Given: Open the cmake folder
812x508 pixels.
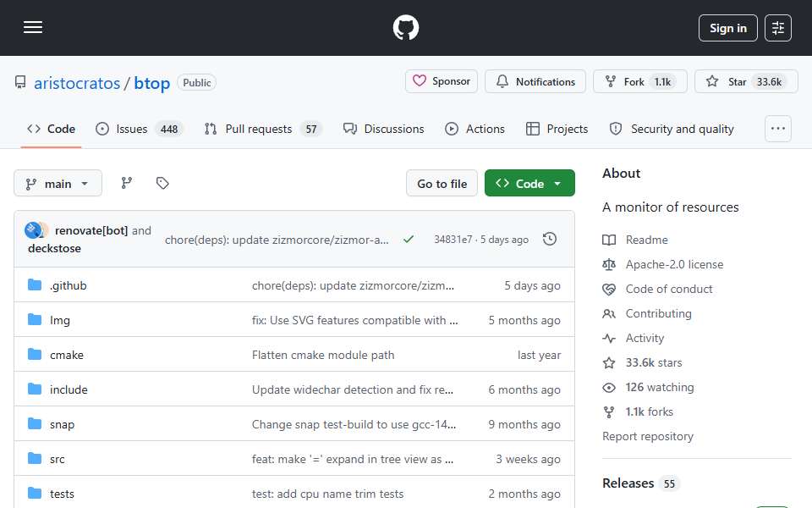Looking at the screenshot, I should click(66, 355).
